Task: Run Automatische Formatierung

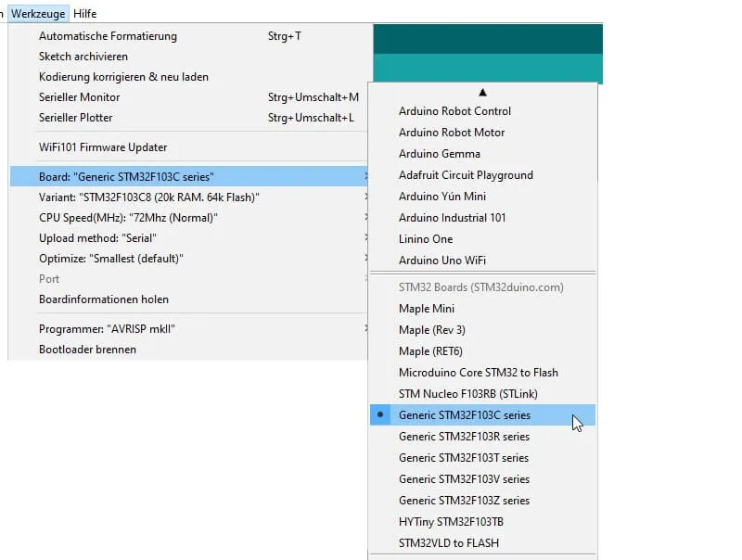Action: coord(108,36)
